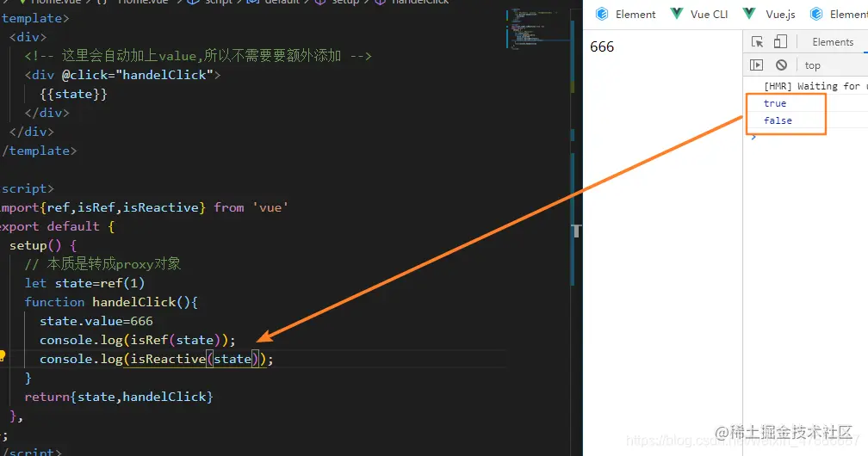Click the 'export default {' line
868x456 pixels.
57,226
